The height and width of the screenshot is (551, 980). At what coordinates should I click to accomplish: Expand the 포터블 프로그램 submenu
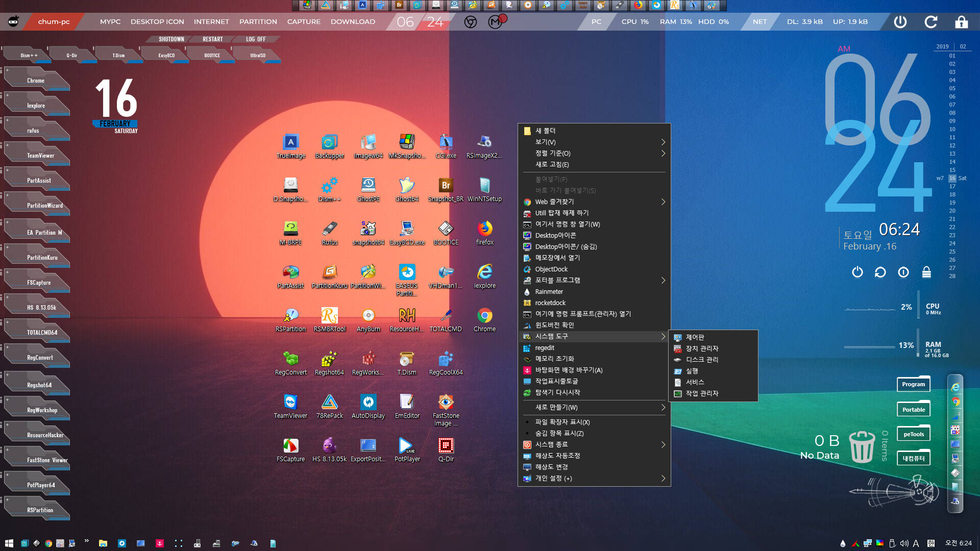click(x=594, y=280)
